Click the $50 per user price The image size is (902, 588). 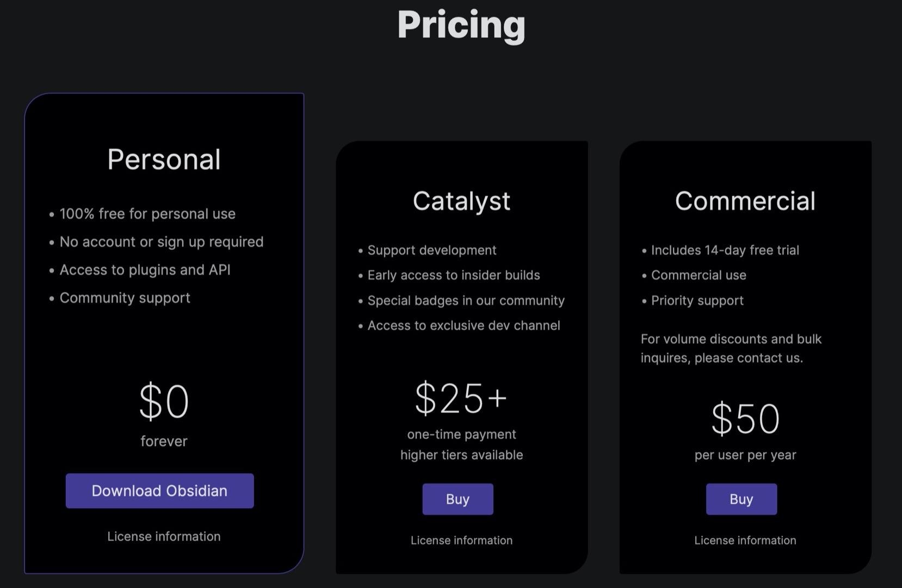(745, 417)
